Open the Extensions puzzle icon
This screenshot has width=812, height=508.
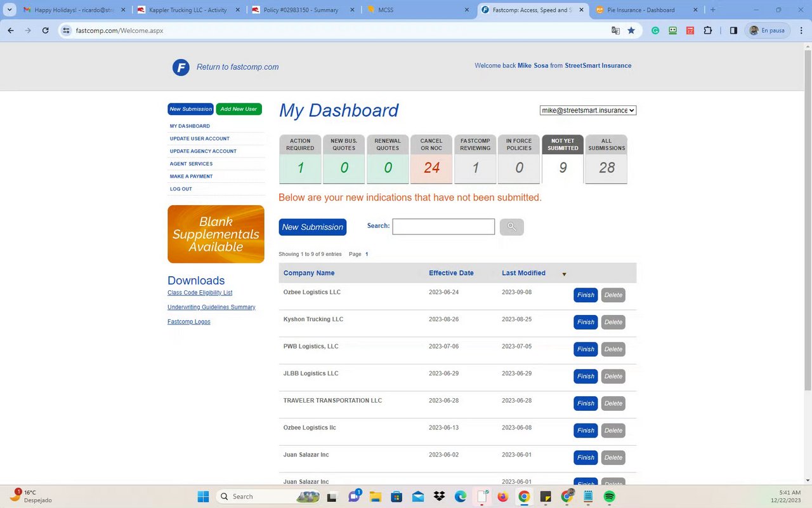708,30
